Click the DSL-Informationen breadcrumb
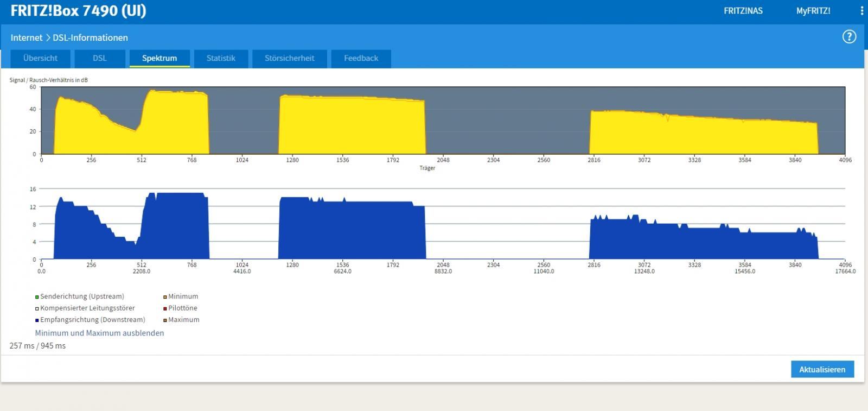This screenshot has width=868, height=411. 90,37
